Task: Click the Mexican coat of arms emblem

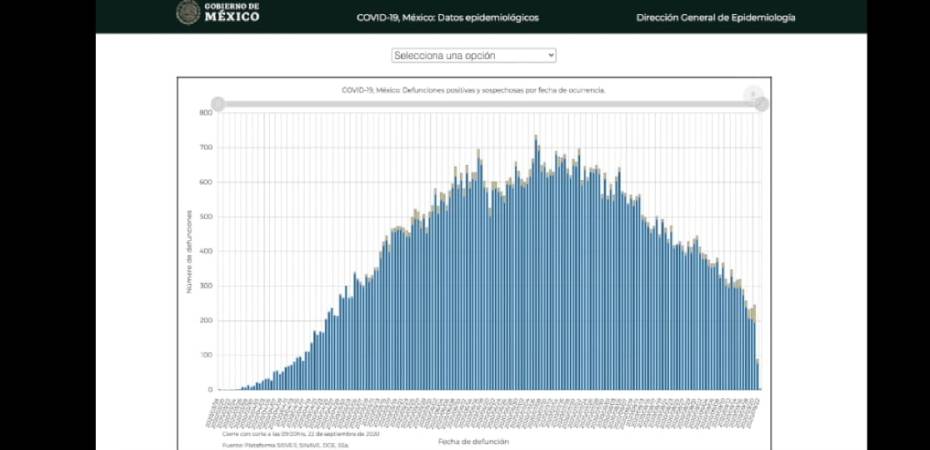Action: [187, 13]
